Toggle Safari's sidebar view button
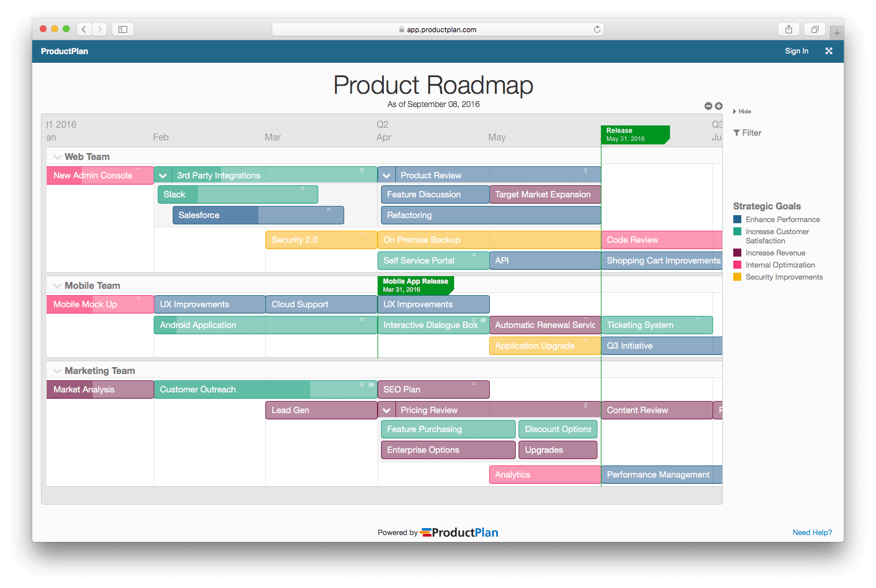This screenshot has width=876, height=588. pyautogui.click(x=123, y=29)
